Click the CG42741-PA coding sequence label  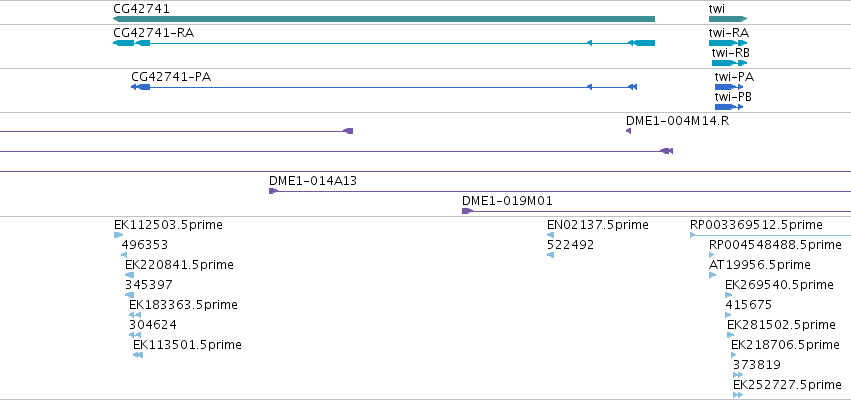coord(171,77)
